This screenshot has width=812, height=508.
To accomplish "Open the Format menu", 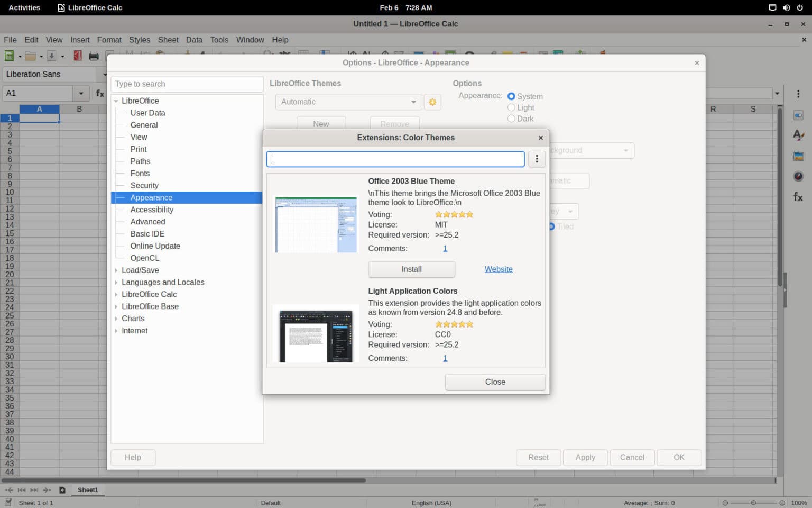I will click(109, 40).
